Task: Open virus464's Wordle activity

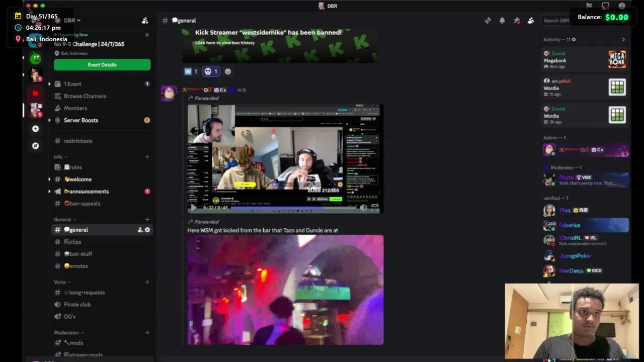Action: (585, 87)
